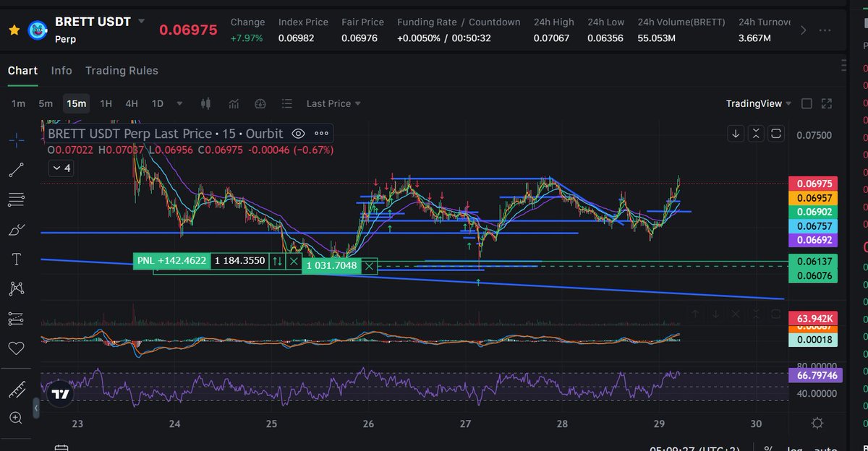Click the 1 184.3550 position size label

239,261
